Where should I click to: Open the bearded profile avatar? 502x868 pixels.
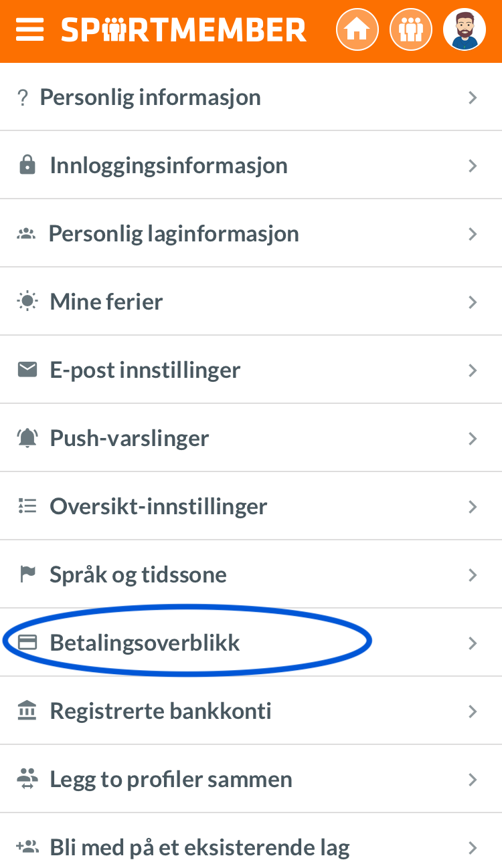465,30
